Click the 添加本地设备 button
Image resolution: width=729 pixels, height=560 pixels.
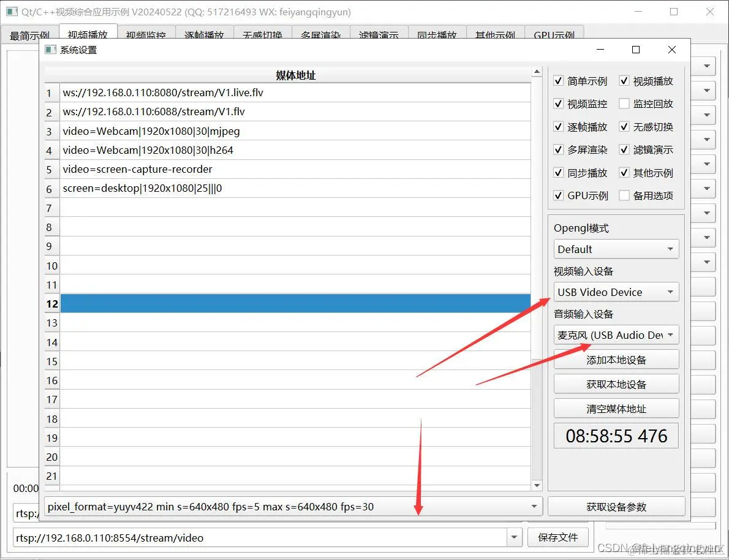(x=616, y=360)
